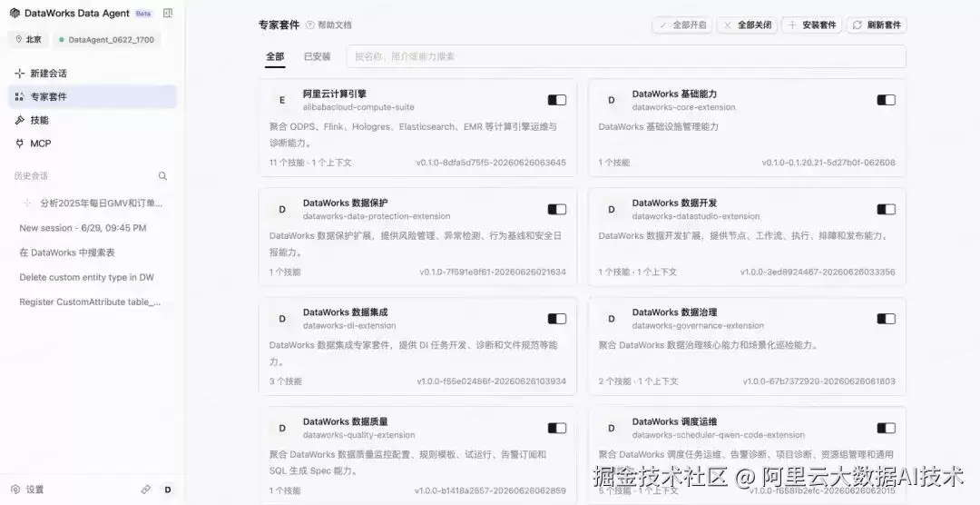
Task: Click the D avatar of DataWorks 数据开发
Action: tap(612, 209)
